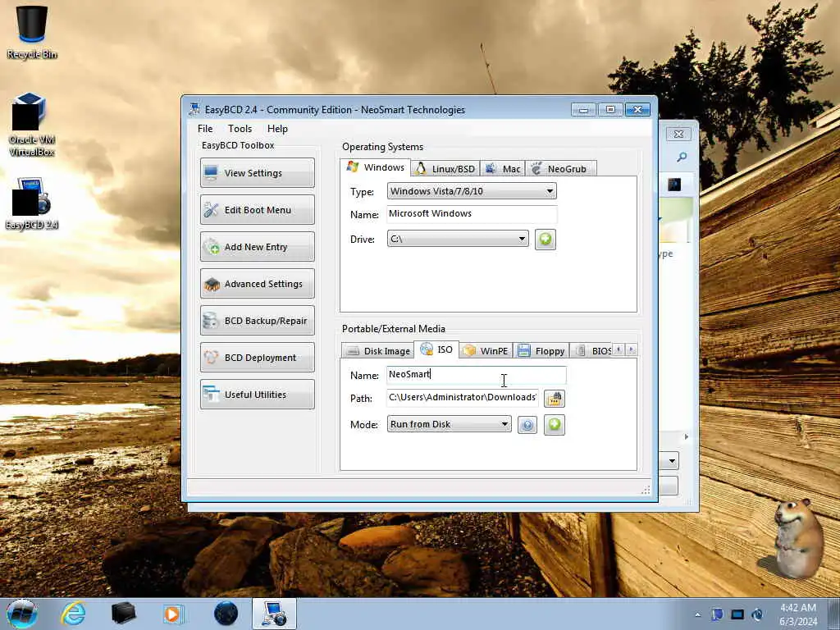Click the EasyBCD taskbar icon
Image resolution: width=840 pixels, height=630 pixels.
(274, 614)
